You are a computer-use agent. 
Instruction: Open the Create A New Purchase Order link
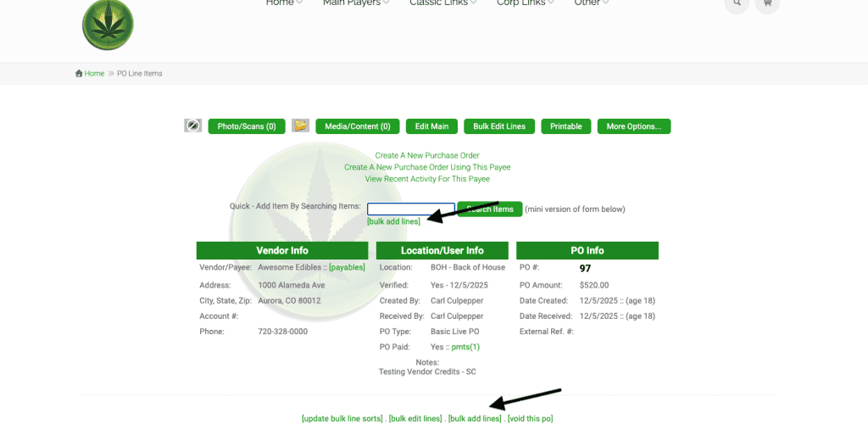[x=427, y=156]
